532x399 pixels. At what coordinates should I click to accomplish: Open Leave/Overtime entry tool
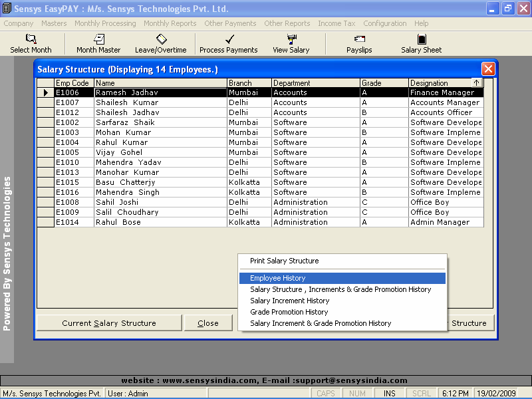(161, 43)
